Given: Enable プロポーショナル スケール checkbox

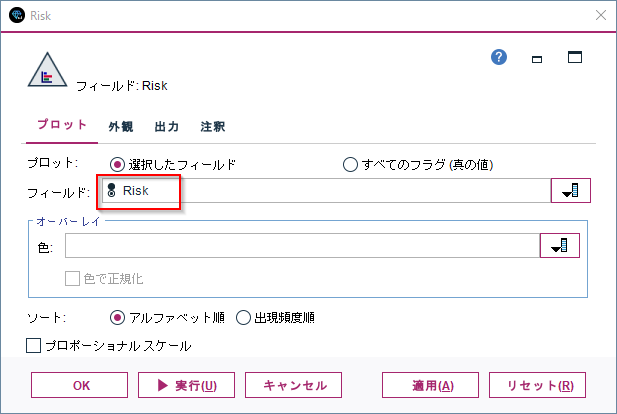Looking at the screenshot, I should [33, 346].
